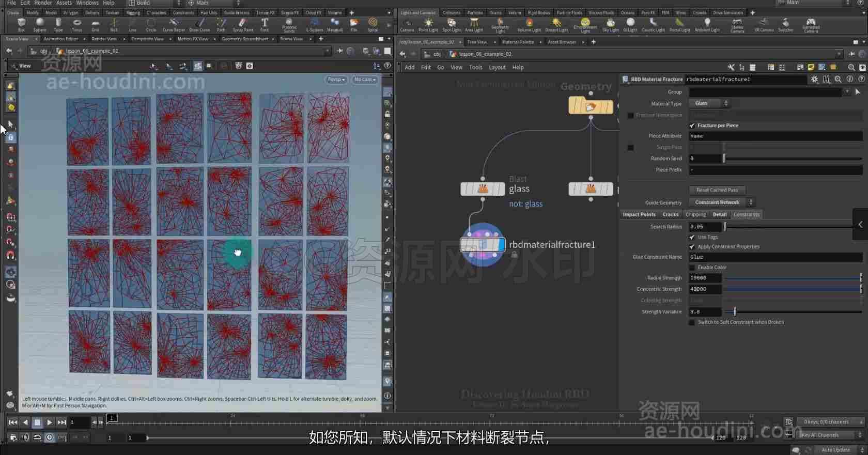Image resolution: width=868 pixels, height=455 pixels.
Task: Open the Material Type Glass dropdown
Action: [x=709, y=103]
